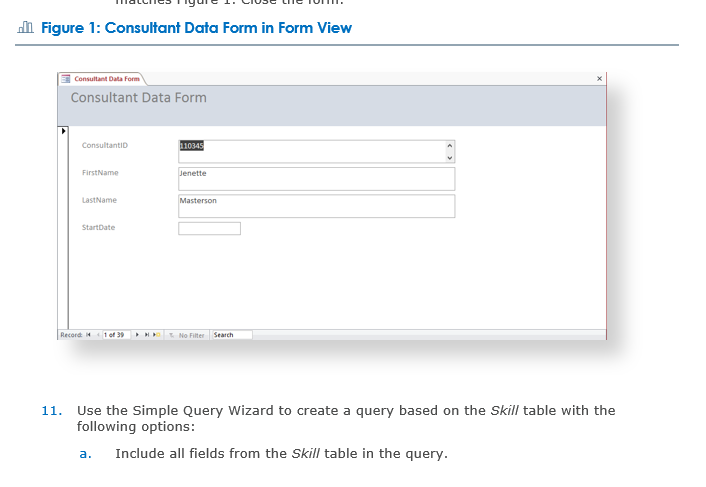Click the No Filter indicator

click(x=187, y=335)
